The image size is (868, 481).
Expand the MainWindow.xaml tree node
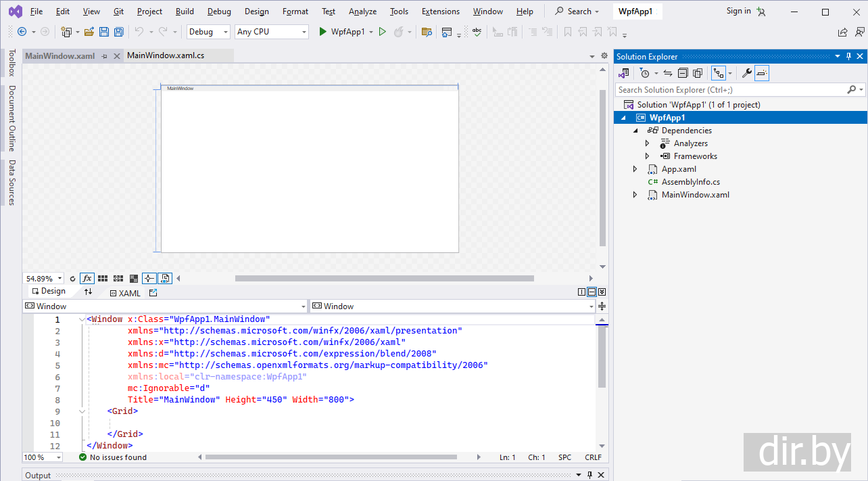(635, 195)
